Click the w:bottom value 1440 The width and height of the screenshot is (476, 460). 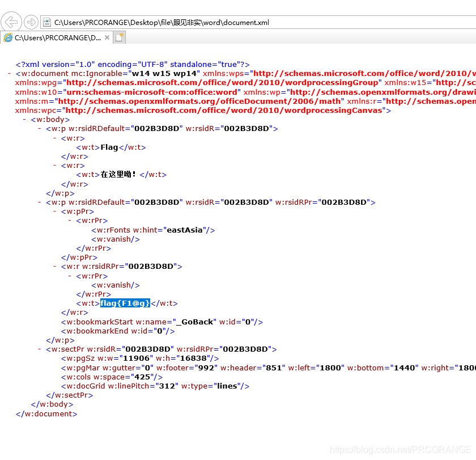(404, 368)
